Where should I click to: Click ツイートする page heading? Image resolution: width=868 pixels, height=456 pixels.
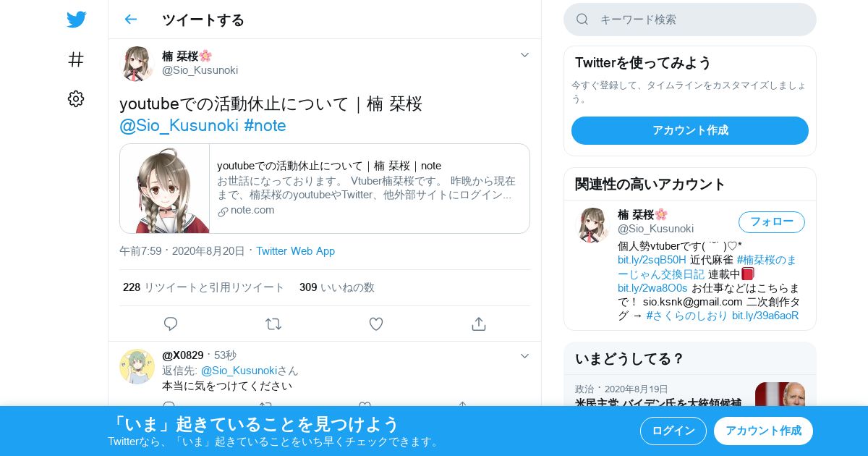[x=203, y=20]
